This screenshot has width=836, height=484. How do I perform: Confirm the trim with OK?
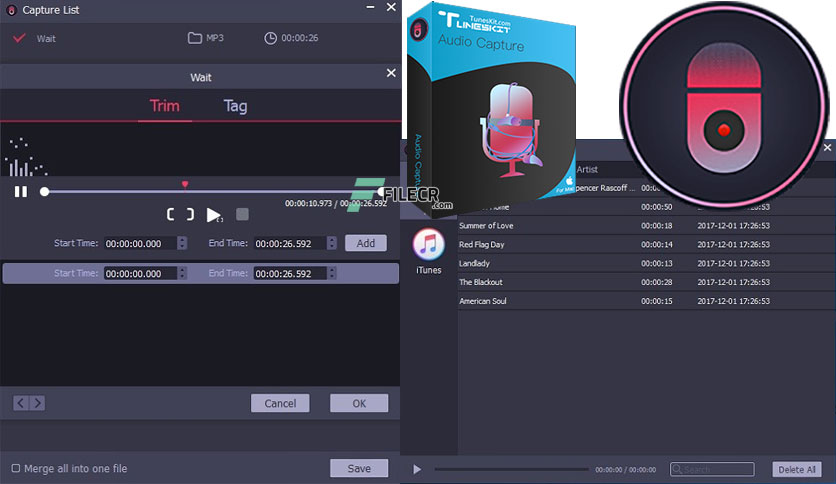point(359,403)
